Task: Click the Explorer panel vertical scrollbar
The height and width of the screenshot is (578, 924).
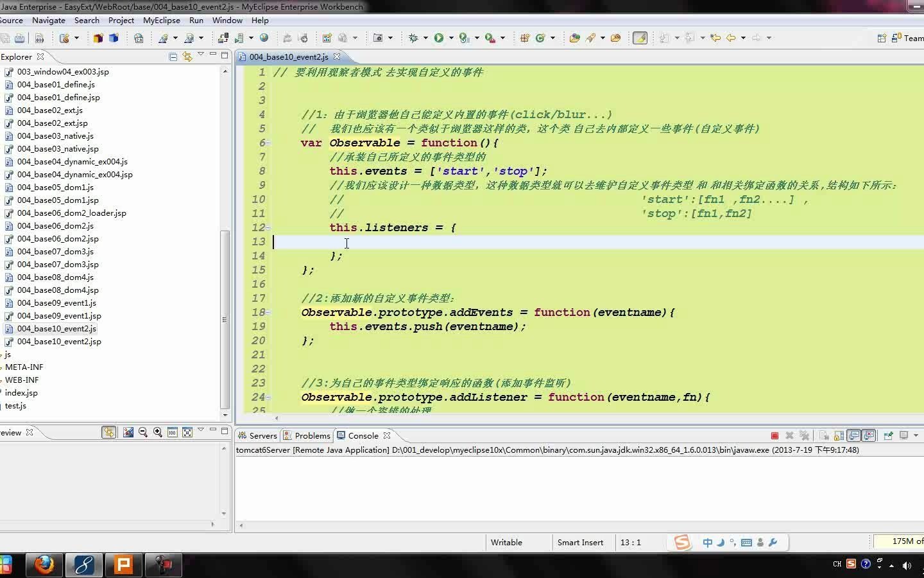Action: (x=225, y=318)
